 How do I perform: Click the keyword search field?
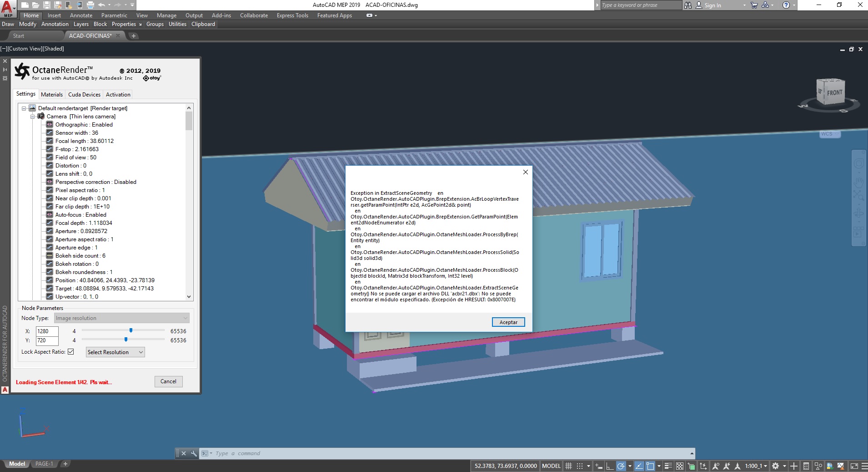[641, 5]
